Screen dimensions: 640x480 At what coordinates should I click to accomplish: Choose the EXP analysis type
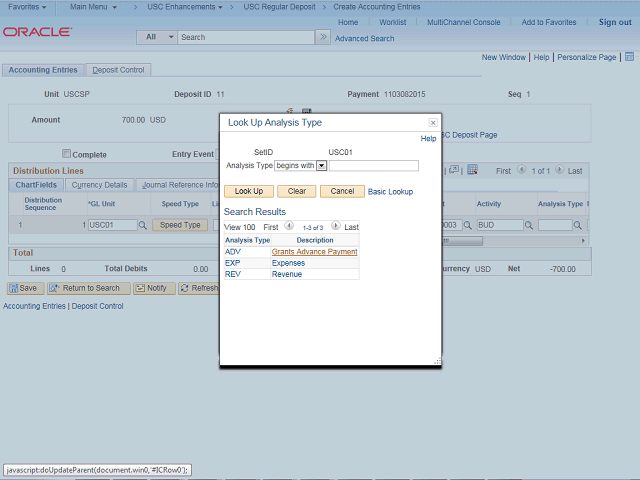pos(232,263)
